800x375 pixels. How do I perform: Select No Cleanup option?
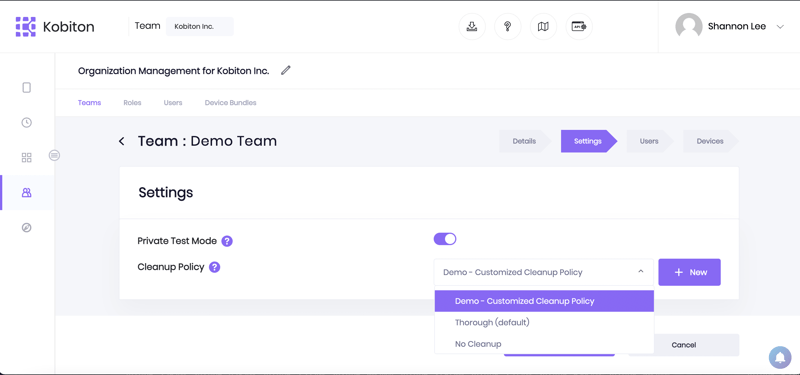(544, 344)
